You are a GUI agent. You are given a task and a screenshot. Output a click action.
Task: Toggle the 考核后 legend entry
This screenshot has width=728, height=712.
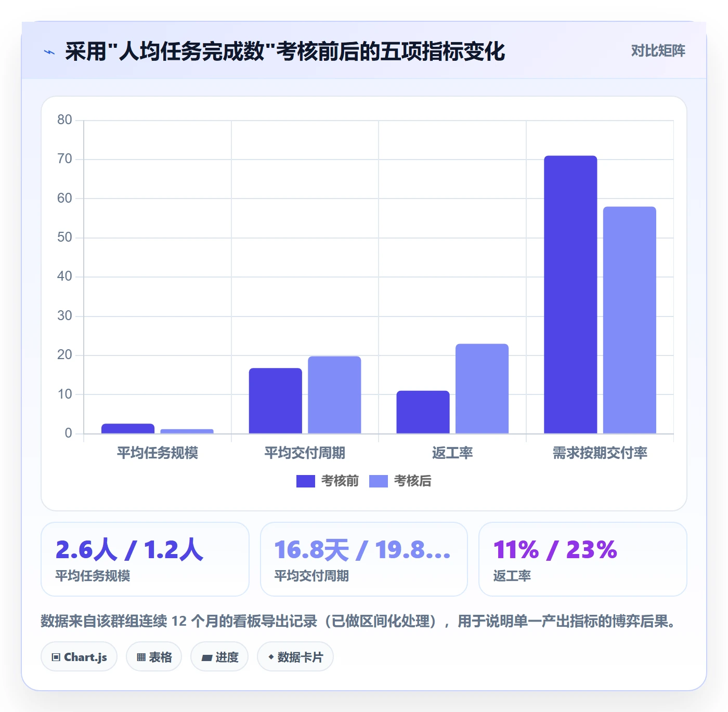click(x=400, y=481)
